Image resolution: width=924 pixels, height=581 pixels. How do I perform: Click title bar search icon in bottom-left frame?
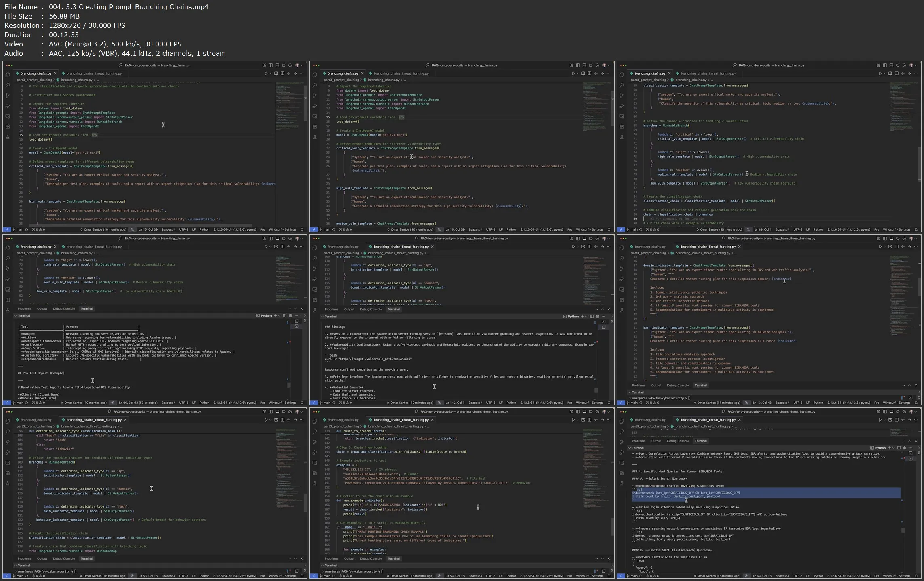coord(109,412)
